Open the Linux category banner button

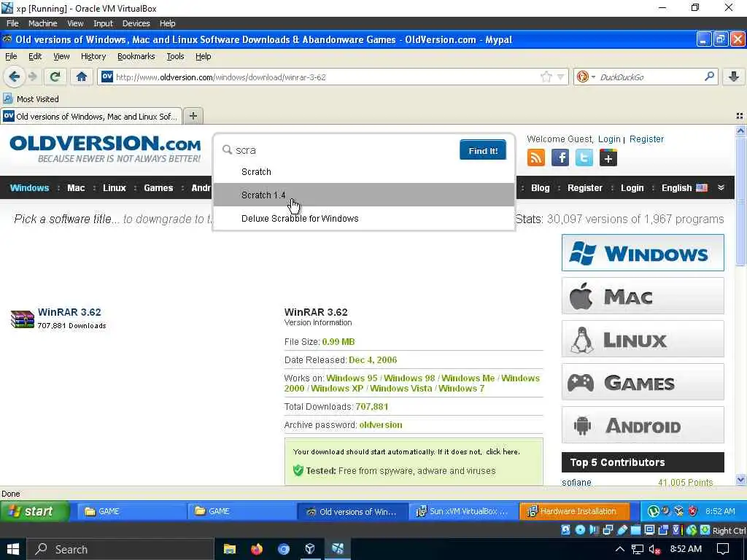[643, 338]
